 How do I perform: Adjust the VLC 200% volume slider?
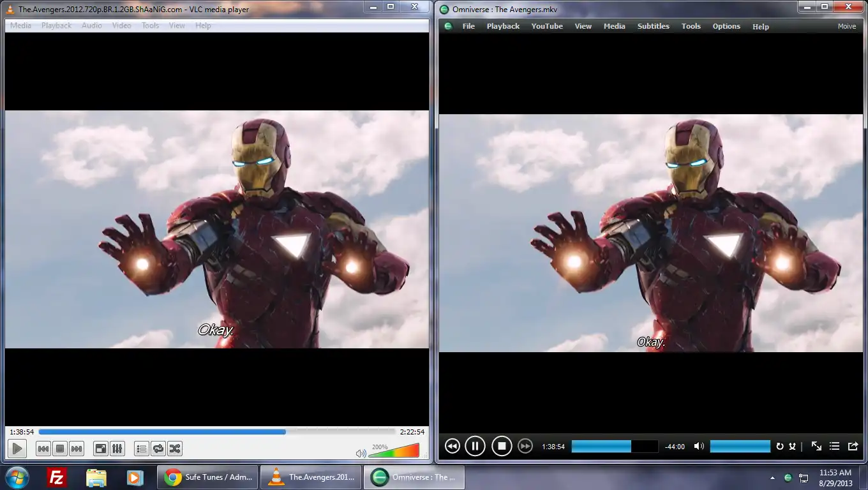coord(394,451)
